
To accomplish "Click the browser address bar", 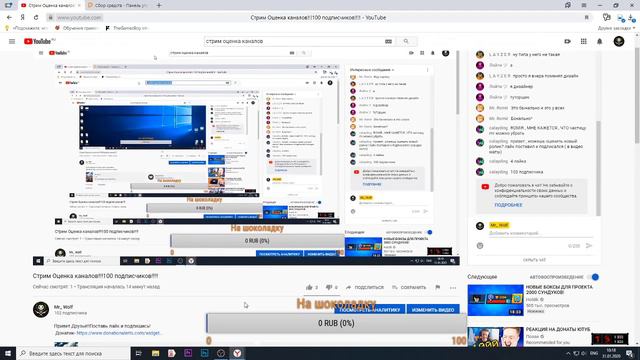I will click(x=318, y=18).
